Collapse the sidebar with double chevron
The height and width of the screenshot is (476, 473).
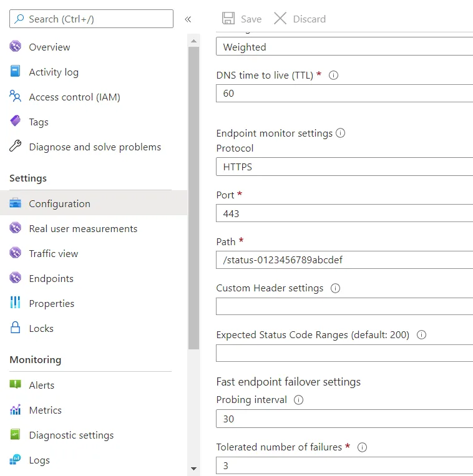pos(188,19)
